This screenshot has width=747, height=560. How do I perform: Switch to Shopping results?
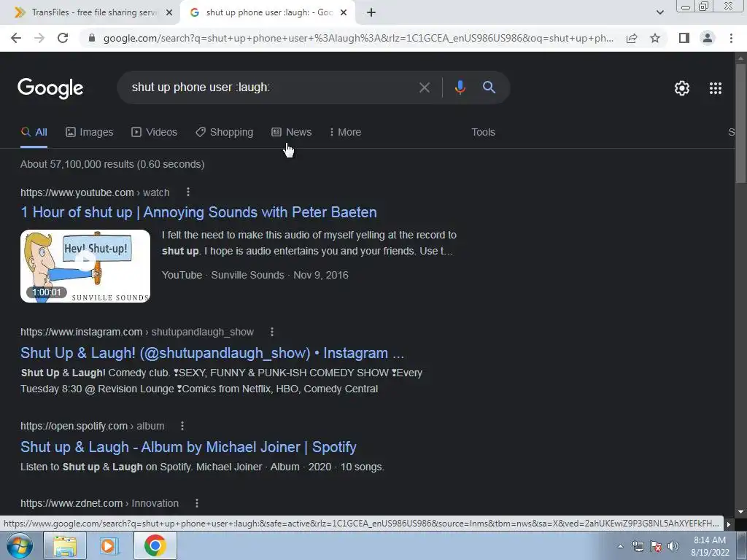(225, 132)
